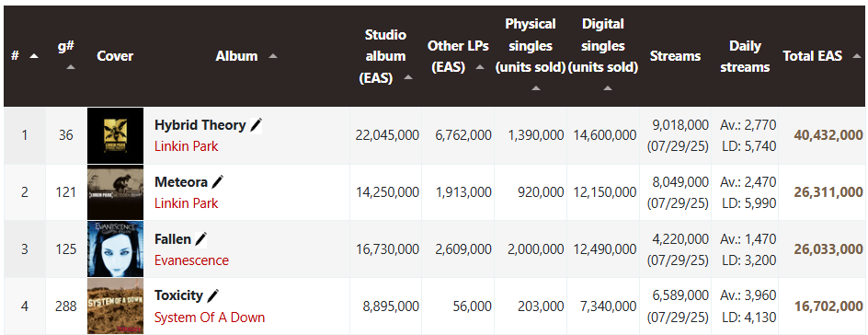Open the System Of A Down artist link
Image resolution: width=868 pixels, height=335 pixels.
[x=210, y=318]
